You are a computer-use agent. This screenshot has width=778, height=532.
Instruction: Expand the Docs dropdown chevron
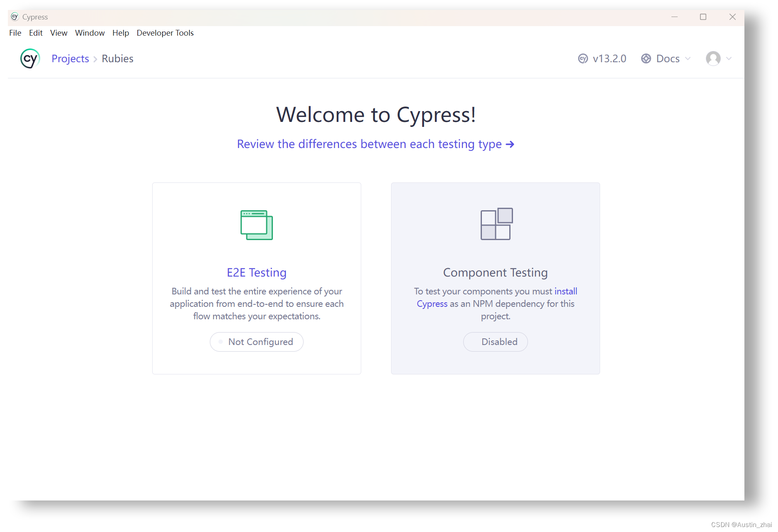click(x=688, y=58)
